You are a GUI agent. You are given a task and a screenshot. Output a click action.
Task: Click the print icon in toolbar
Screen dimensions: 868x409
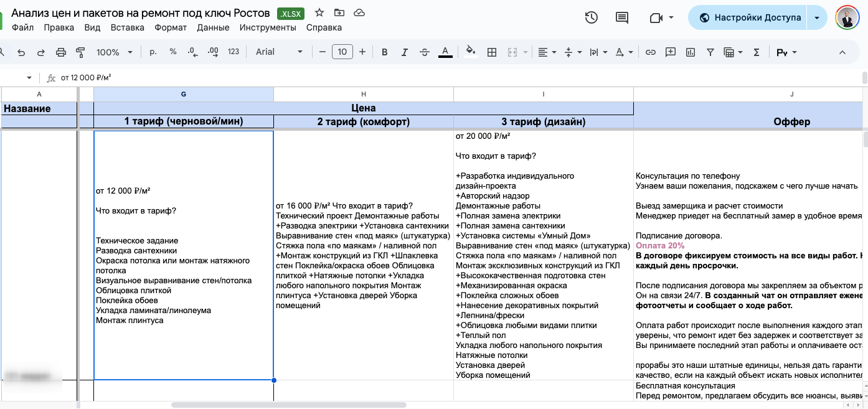click(61, 52)
